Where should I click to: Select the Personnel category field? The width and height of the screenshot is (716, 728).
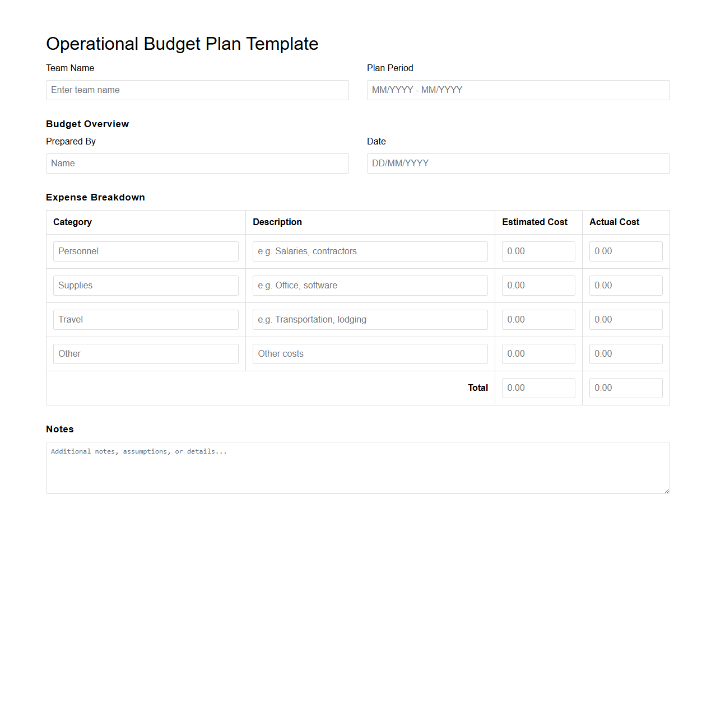pos(146,251)
